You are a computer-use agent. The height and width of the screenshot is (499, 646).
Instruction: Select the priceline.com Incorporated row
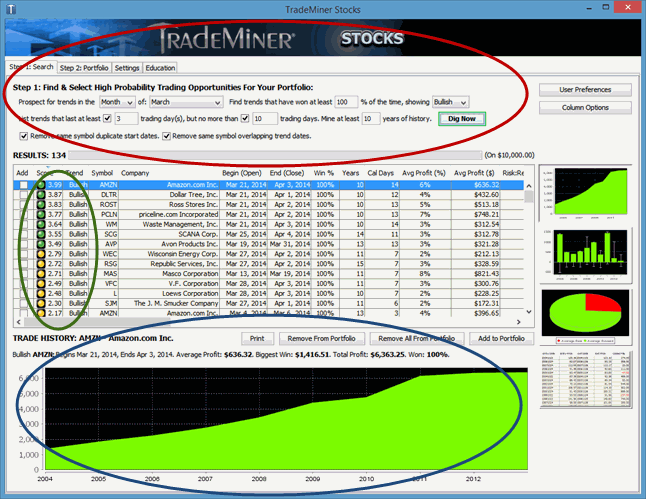[269, 215]
